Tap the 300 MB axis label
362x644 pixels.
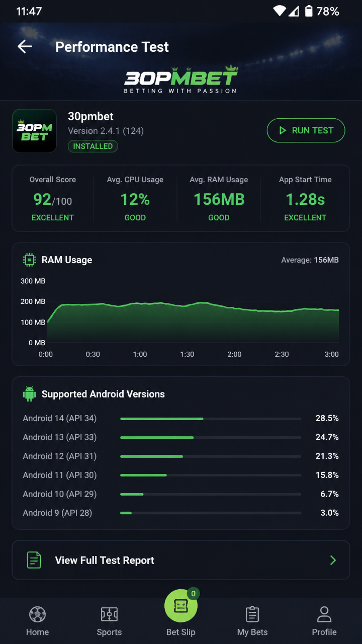33,281
